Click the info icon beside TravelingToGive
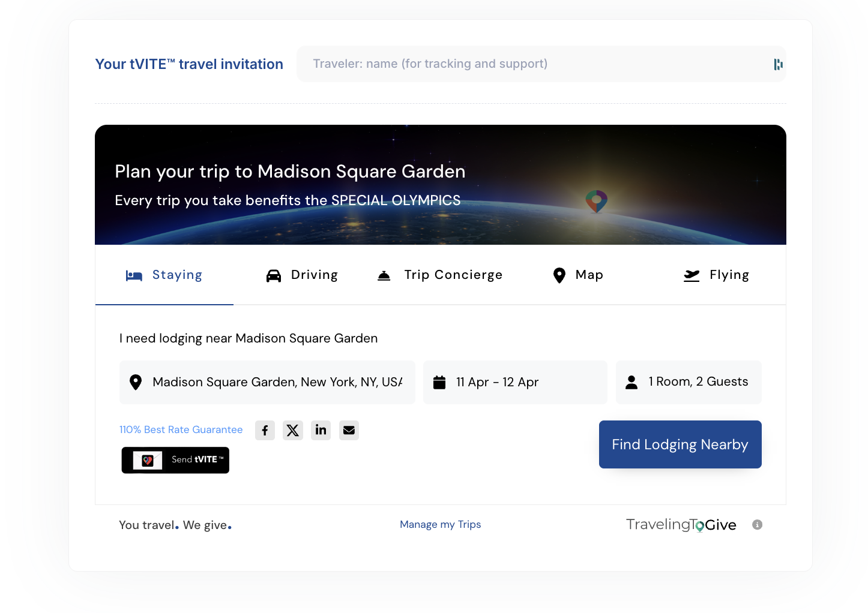This screenshot has height=613, width=868. tap(757, 525)
